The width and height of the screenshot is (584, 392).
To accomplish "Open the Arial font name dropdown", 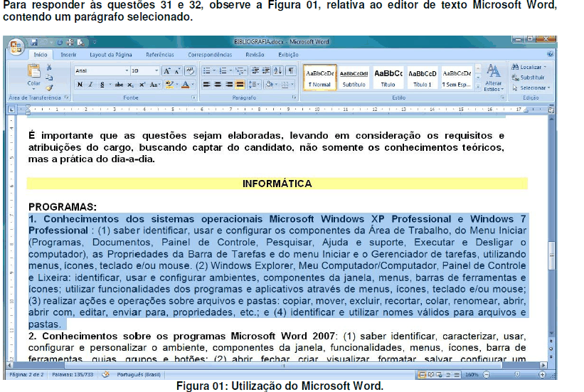I will coord(101,70).
